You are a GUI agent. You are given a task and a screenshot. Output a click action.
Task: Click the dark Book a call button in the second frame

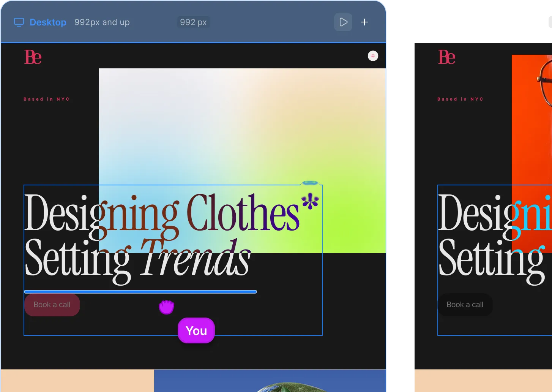465,305
